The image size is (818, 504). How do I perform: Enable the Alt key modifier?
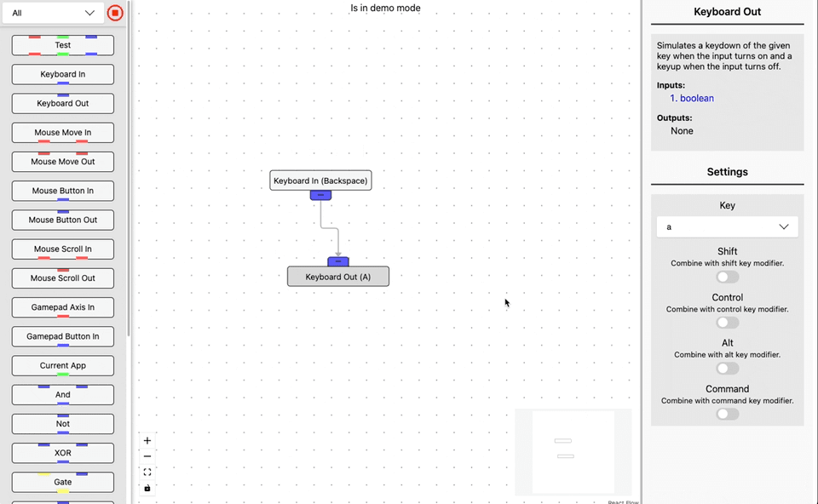pyautogui.click(x=727, y=368)
